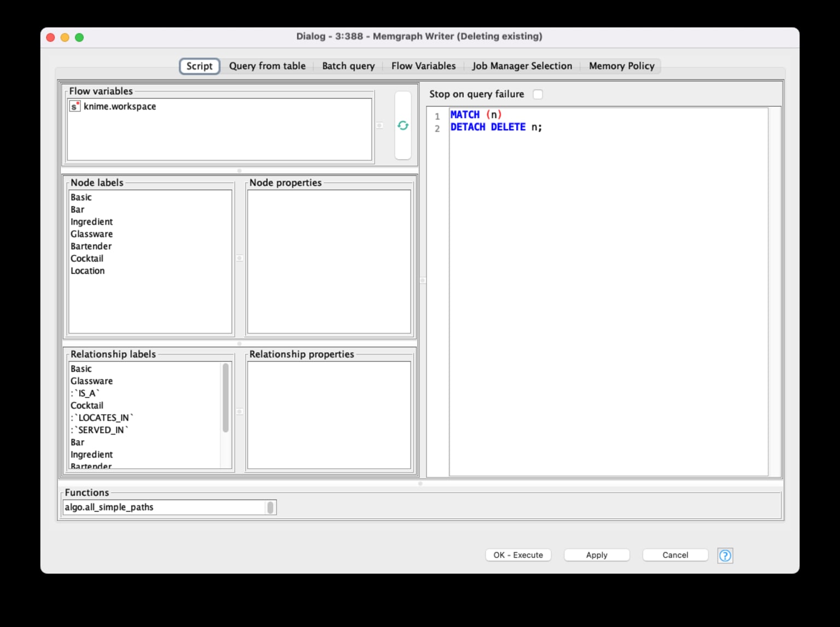Click the green refresh metadata icon

[403, 125]
